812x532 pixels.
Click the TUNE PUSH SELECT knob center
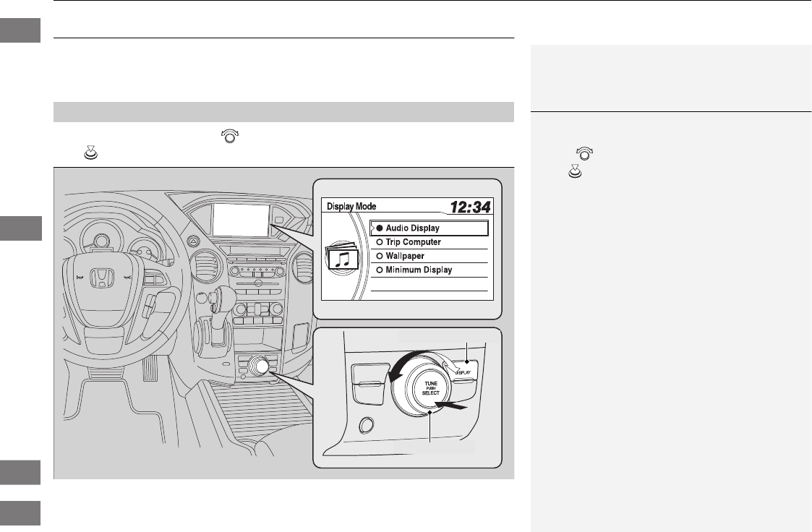tap(430, 389)
